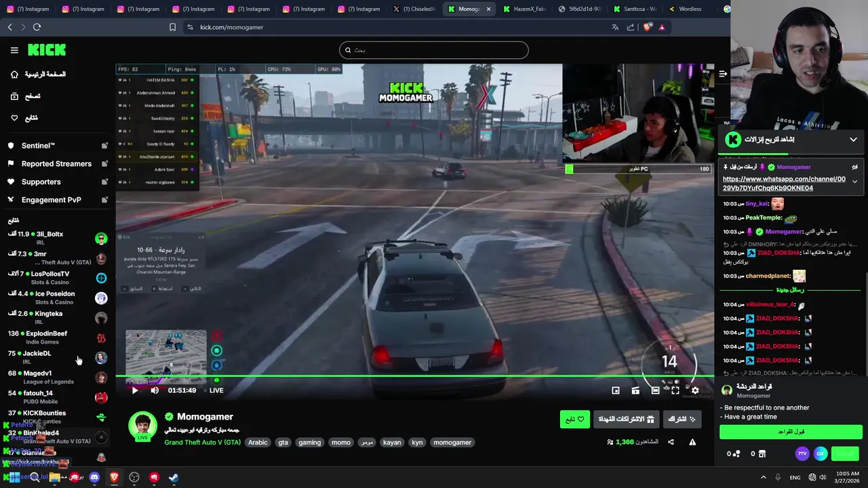This screenshot has height=488, width=868.
Task: Select the Arabic language tag
Action: coord(258,443)
